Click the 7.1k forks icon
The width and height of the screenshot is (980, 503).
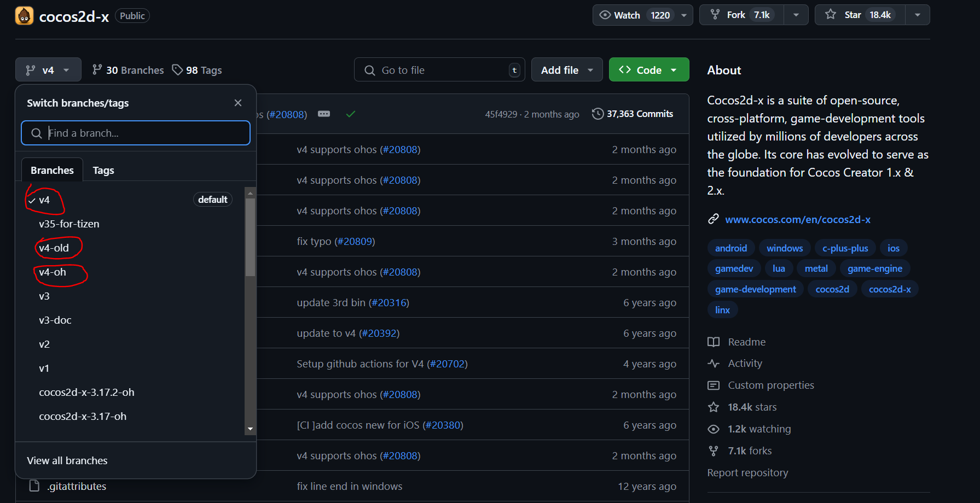(714, 451)
